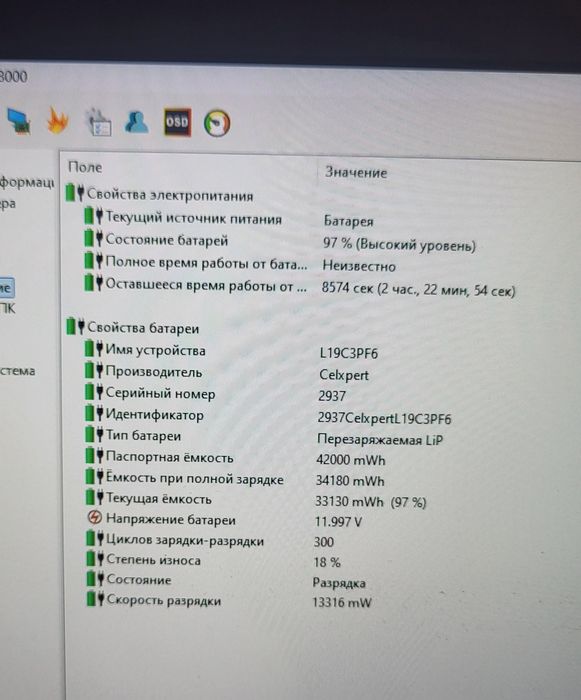581x700 pixels.
Task: Select the ПК item in sidebar tree
Action: tap(8, 309)
